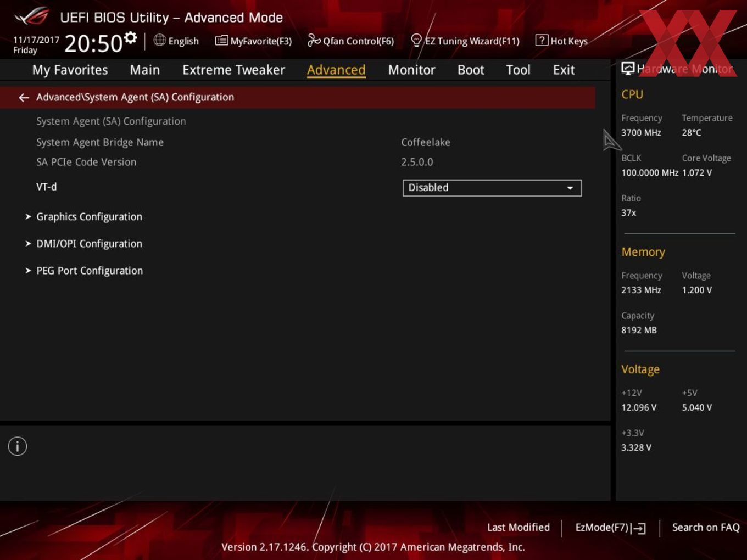
Task: Start EZ Tuning Wizard(F11)
Action: (x=465, y=41)
